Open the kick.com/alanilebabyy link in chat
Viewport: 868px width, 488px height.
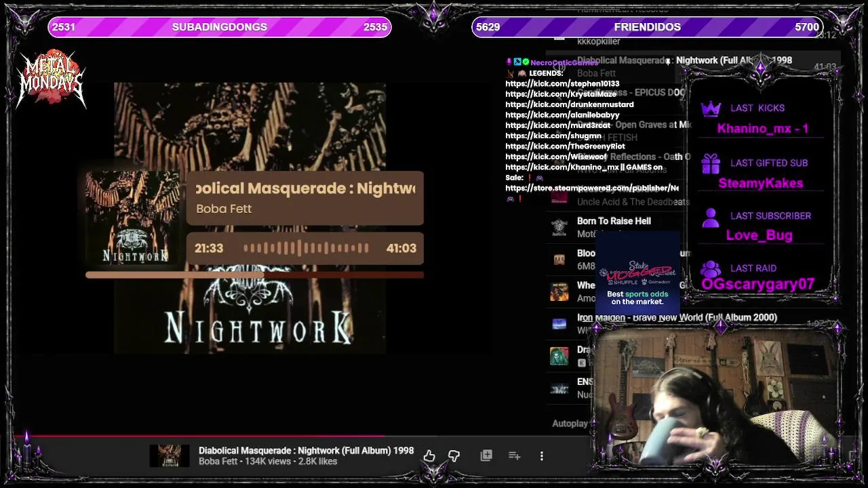(562, 115)
